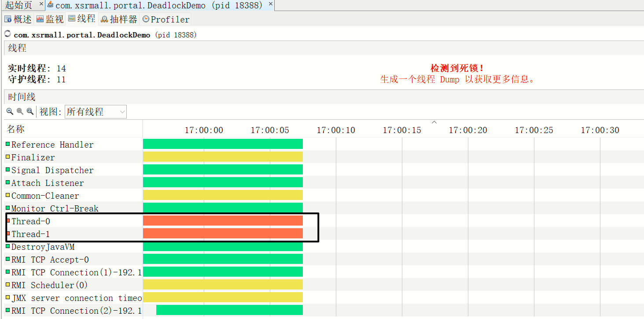Viewport: 644px width, 319px height.
Task: Click the green RMI TCP Connection(2) timeline bar
Action: pyautogui.click(x=229, y=310)
